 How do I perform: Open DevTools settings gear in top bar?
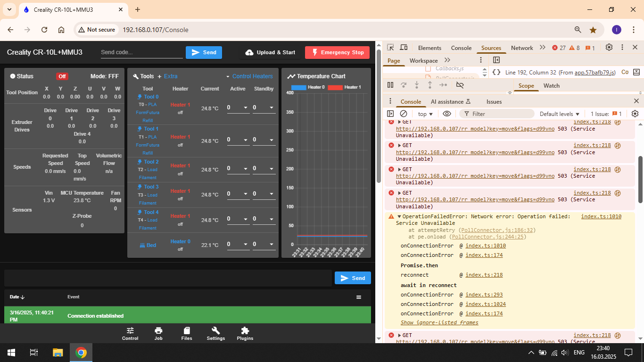pyautogui.click(x=609, y=48)
